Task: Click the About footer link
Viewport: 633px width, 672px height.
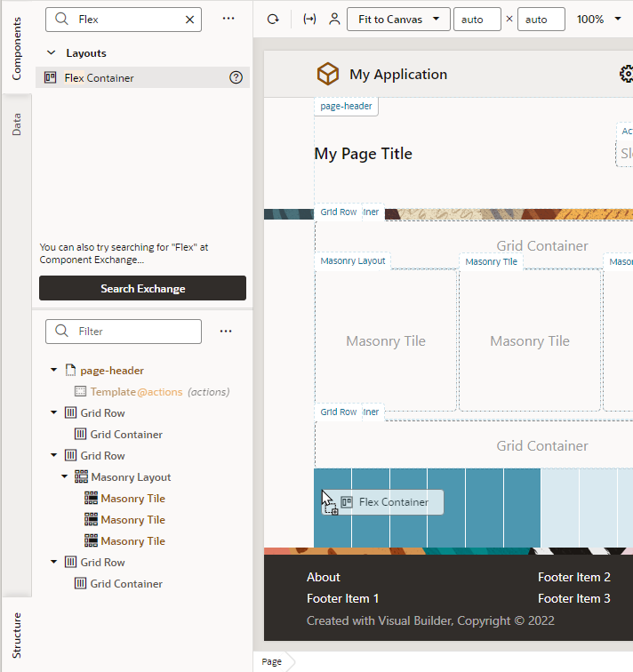Action: pos(323,577)
